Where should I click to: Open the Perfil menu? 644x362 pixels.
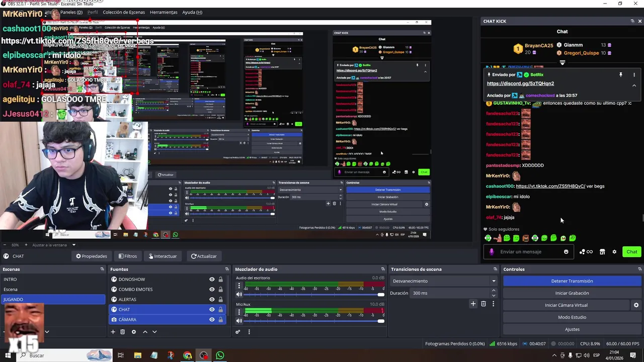93,12
